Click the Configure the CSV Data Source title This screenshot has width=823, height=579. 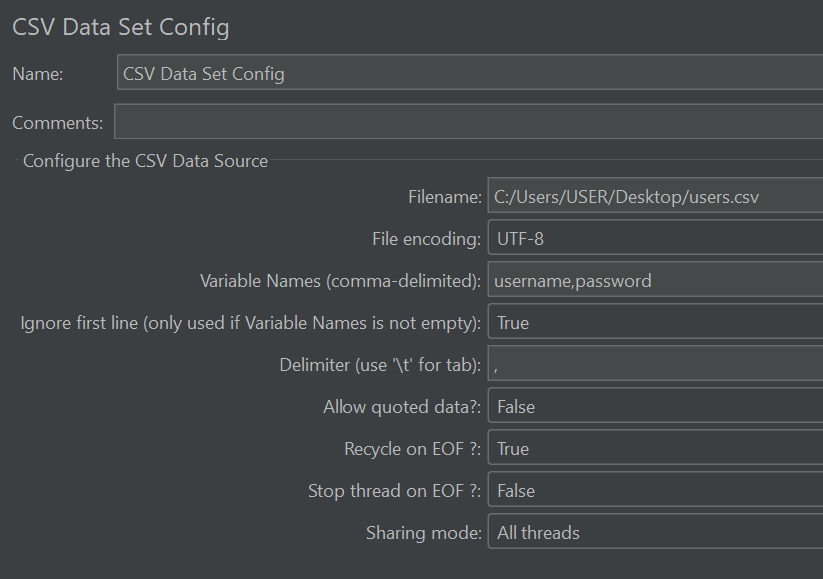pyautogui.click(x=145, y=160)
